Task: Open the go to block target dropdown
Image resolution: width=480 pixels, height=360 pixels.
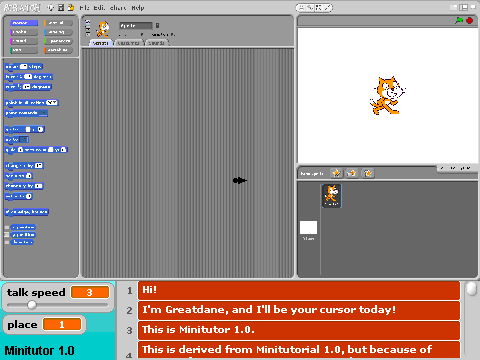Action: 24,139
